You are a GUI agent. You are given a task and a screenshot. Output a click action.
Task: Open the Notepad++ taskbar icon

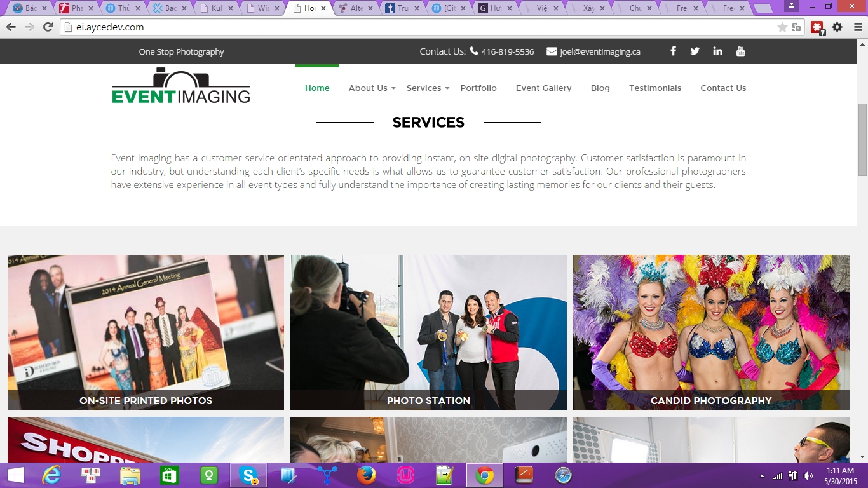coord(445,475)
